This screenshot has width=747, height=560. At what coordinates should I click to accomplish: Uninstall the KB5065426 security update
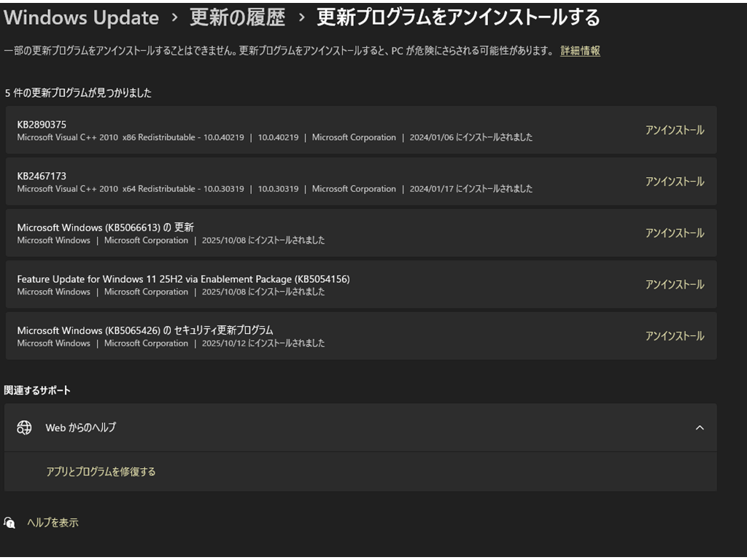point(674,336)
